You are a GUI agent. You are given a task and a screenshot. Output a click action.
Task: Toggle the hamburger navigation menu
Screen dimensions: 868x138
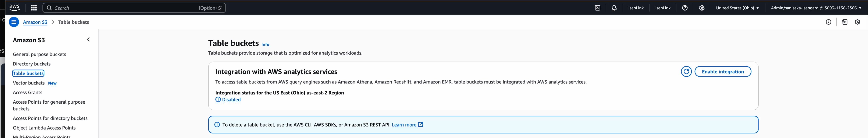[14, 22]
